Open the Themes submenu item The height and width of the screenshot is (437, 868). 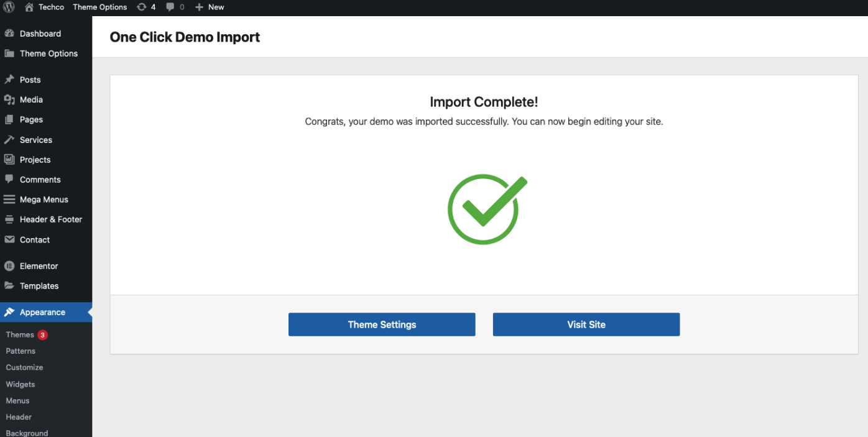20,334
